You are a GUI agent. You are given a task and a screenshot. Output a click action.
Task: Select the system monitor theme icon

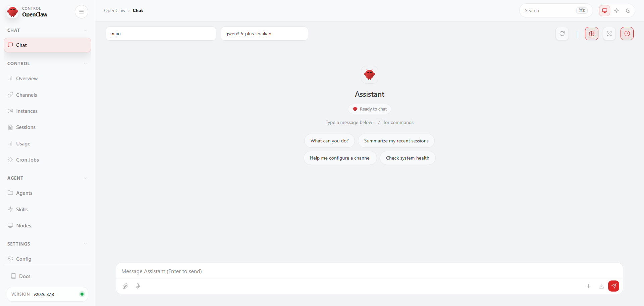604,11
